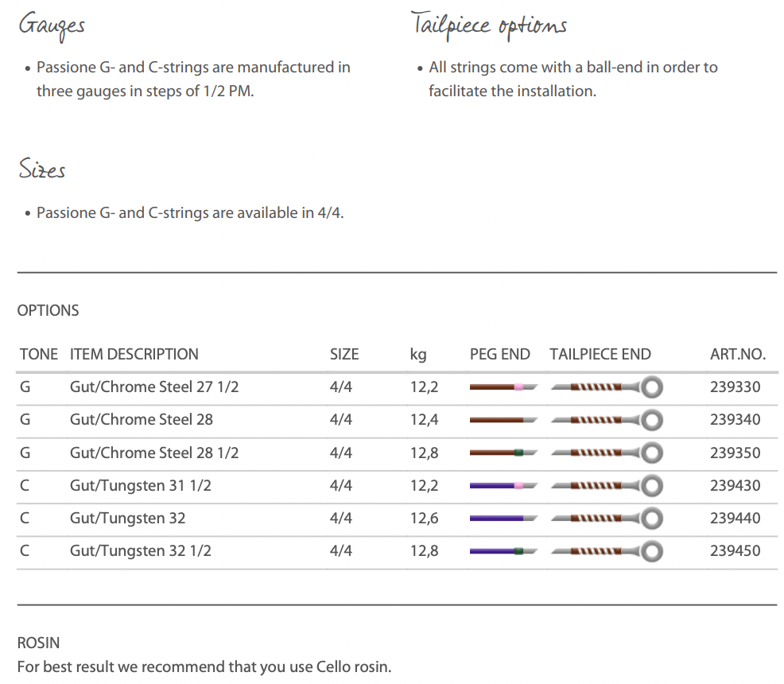Click tailpiece end ball icon for article 239330
Screen dimensions: 784x684
[x=652, y=387]
